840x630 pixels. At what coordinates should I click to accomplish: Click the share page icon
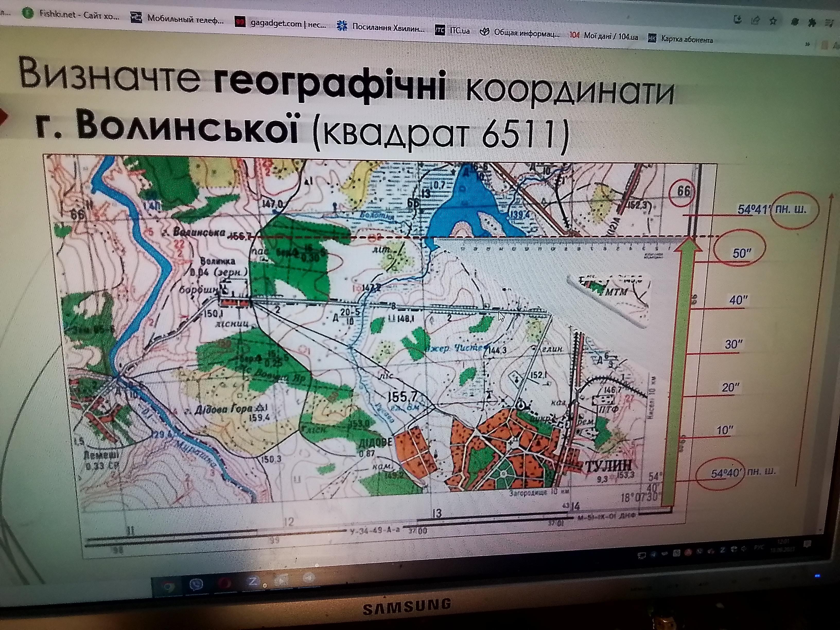click(755, 20)
